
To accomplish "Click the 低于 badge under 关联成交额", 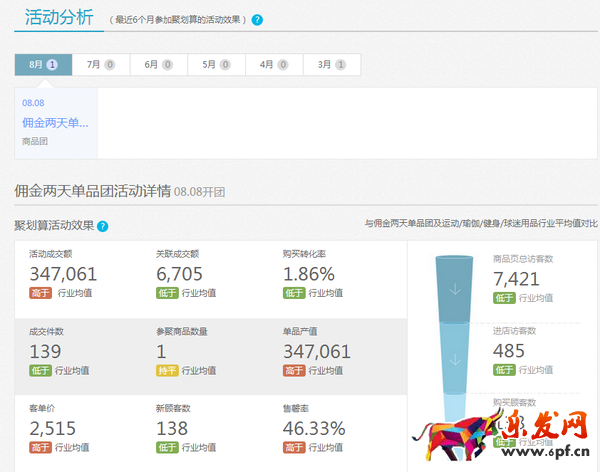I will pyautogui.click(x=167, y=293).
